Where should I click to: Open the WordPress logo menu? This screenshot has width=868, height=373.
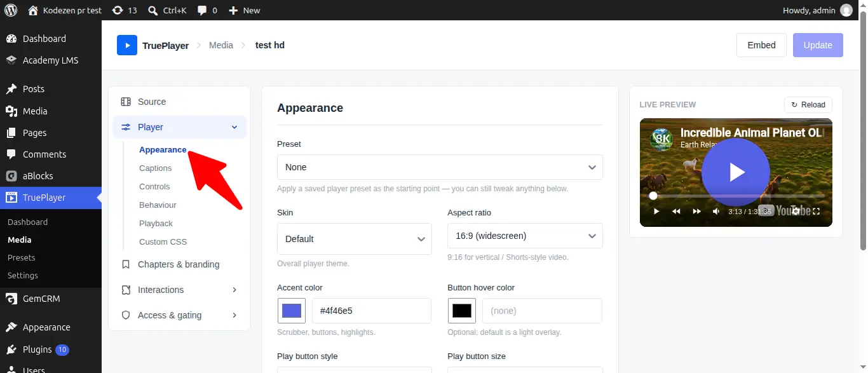[11, 10]
